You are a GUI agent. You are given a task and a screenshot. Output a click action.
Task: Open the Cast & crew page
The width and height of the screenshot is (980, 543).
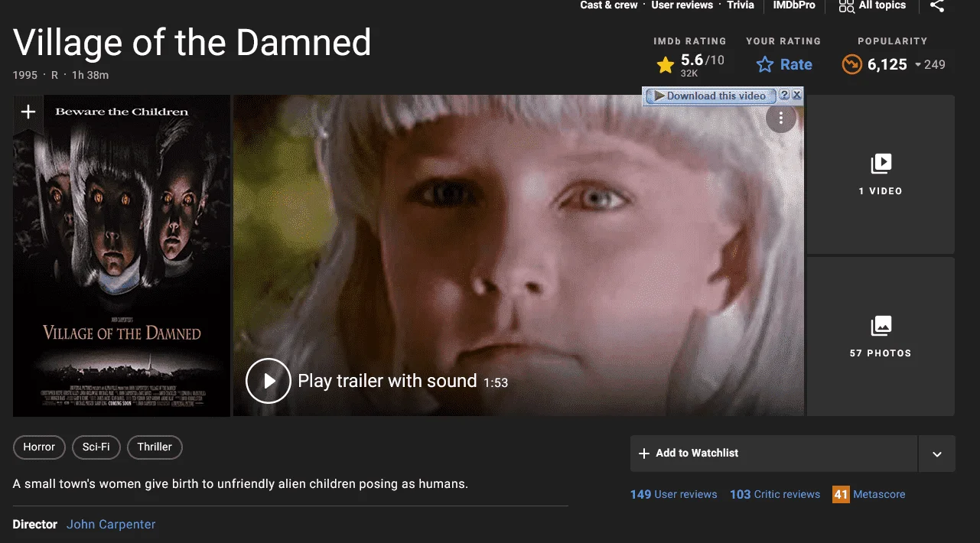(609, 5)
